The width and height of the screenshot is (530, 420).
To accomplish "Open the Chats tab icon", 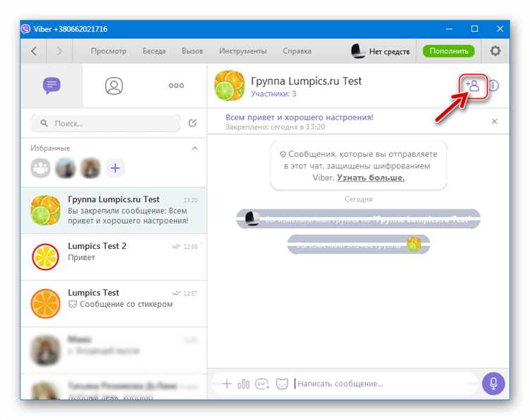I will click(52, 86).
